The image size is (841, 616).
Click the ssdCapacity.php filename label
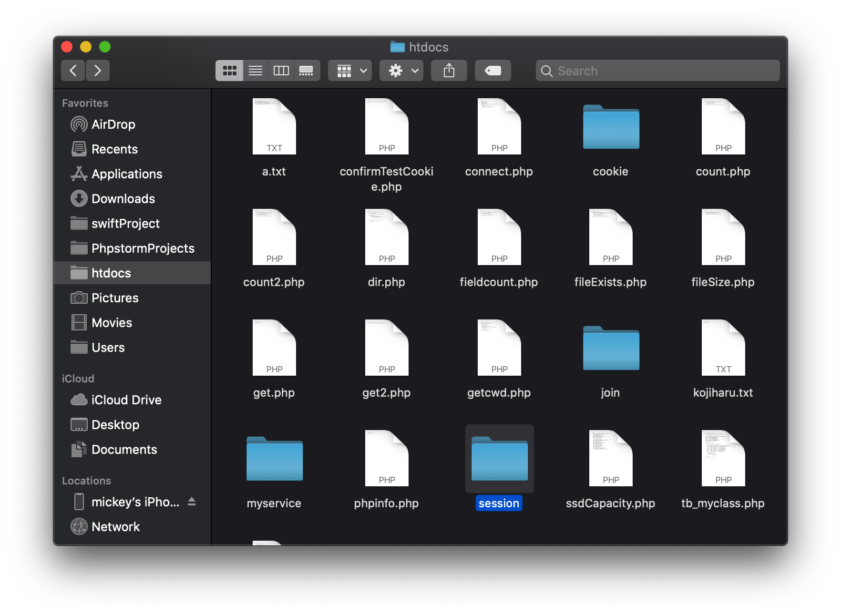tap(611, 503)
